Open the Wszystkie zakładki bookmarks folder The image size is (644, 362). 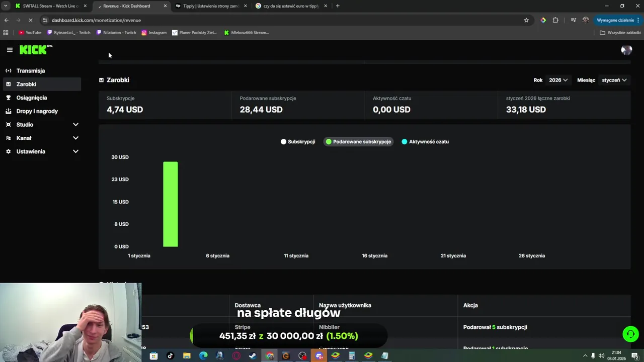tap(620, 33)
